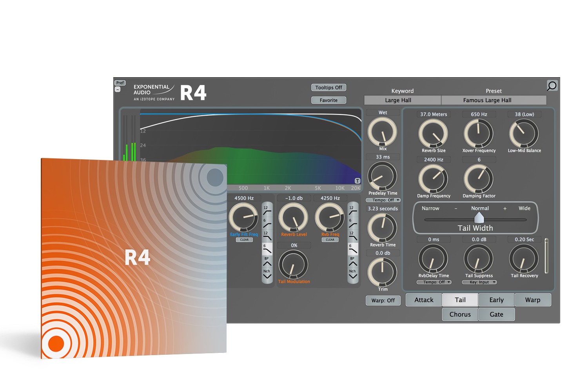Click the 2400 Hz value field
588x392 pixels.
pyautogui.click(x=434, y=160)
